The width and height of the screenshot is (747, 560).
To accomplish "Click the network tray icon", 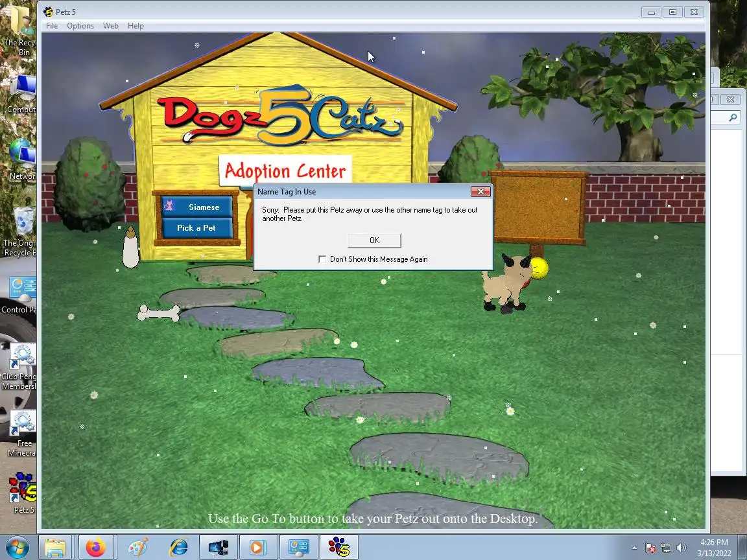I will coord(665,548).
